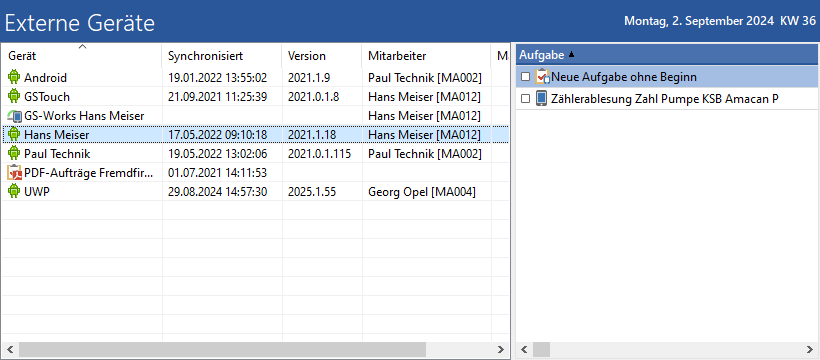Image resolution: width=820 pixels, height=360 pixels.
Task: Click the sort indicator above Gerät
Action: pos(82,47)
